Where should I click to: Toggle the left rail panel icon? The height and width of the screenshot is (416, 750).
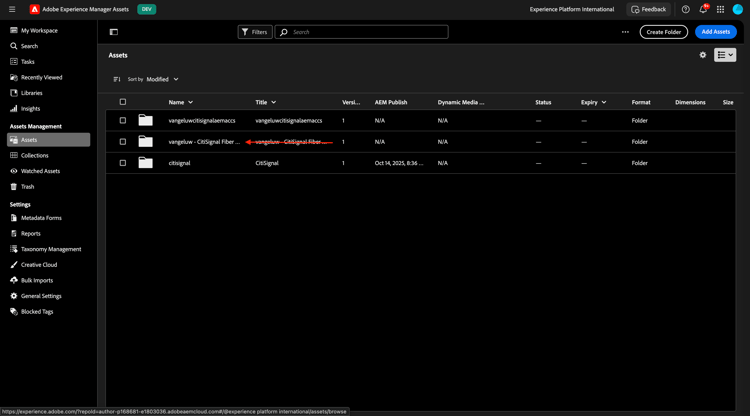(114, 32)
